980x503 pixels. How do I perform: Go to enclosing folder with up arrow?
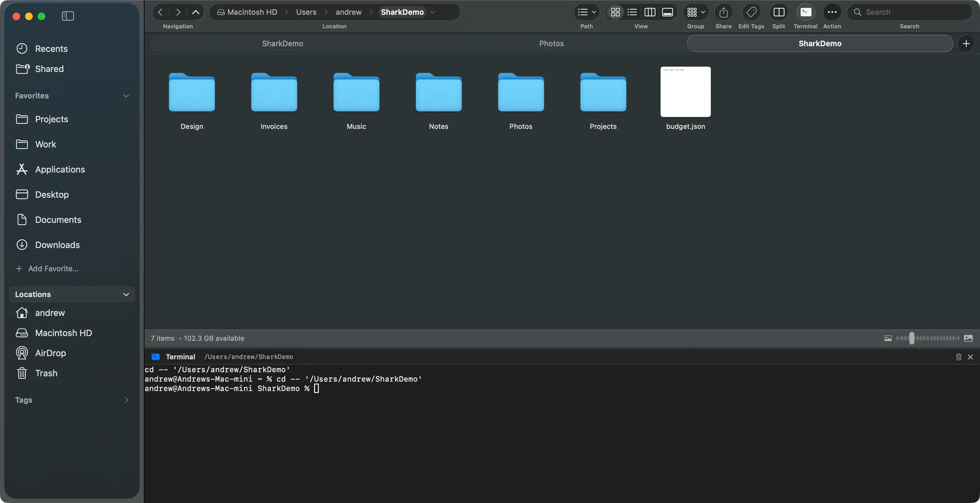[196, 12]
